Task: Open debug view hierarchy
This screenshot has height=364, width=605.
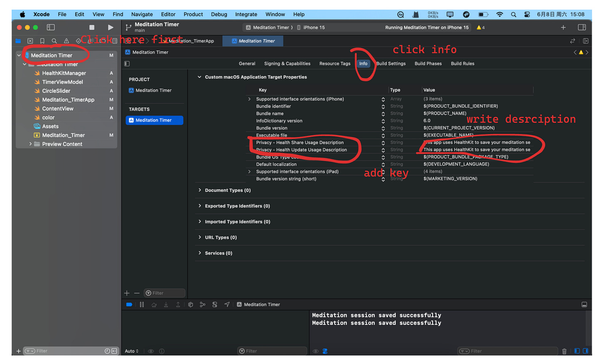Action: pyautogui.click(x=191, y=305)
